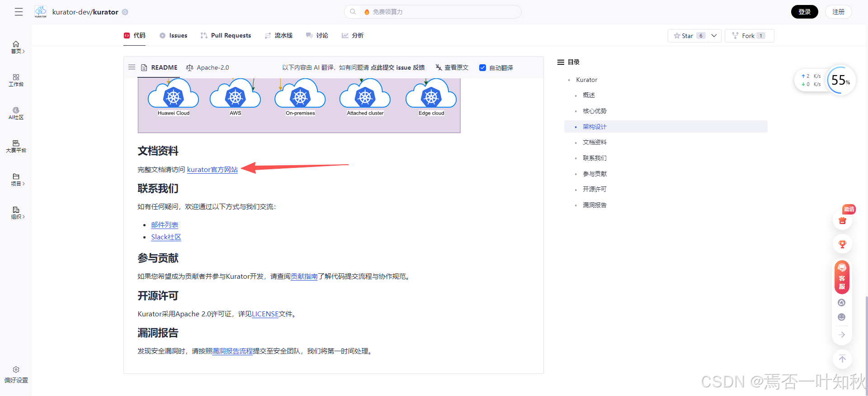Expand the Star dropdown arrow
The height and width of the screenshot is (396, 868).
point(714,36)
